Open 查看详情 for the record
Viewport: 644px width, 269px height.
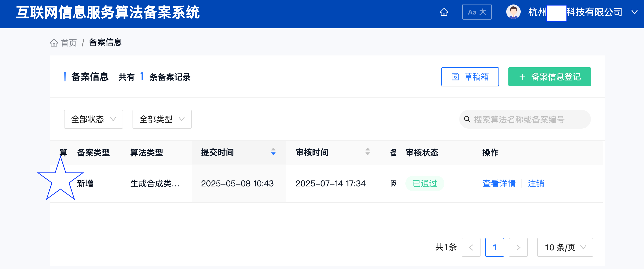(499, 184)
